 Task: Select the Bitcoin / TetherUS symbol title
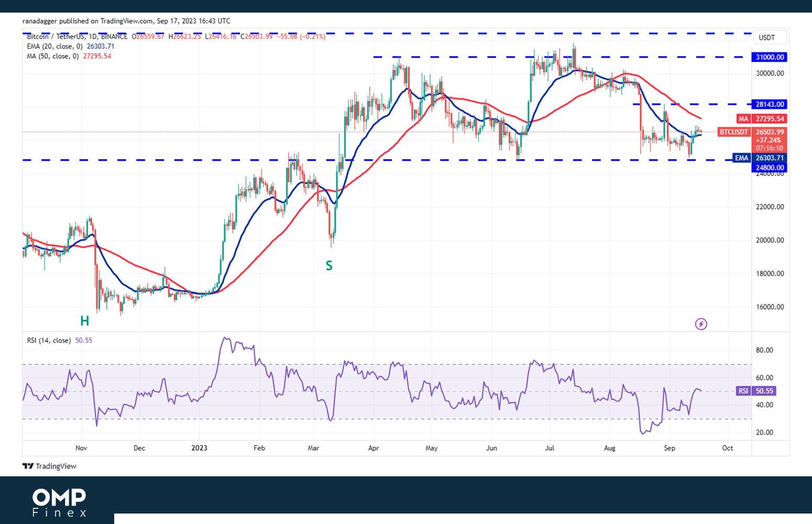[77, 37]
